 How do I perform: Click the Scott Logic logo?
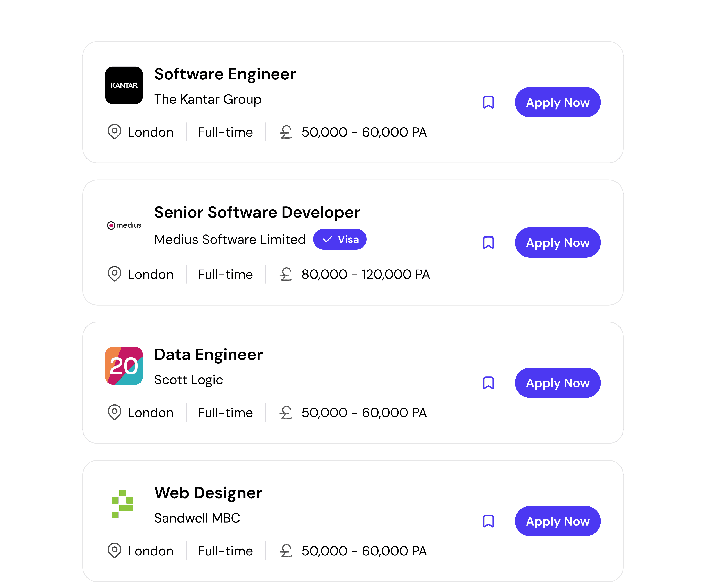(x=124, y=365)
